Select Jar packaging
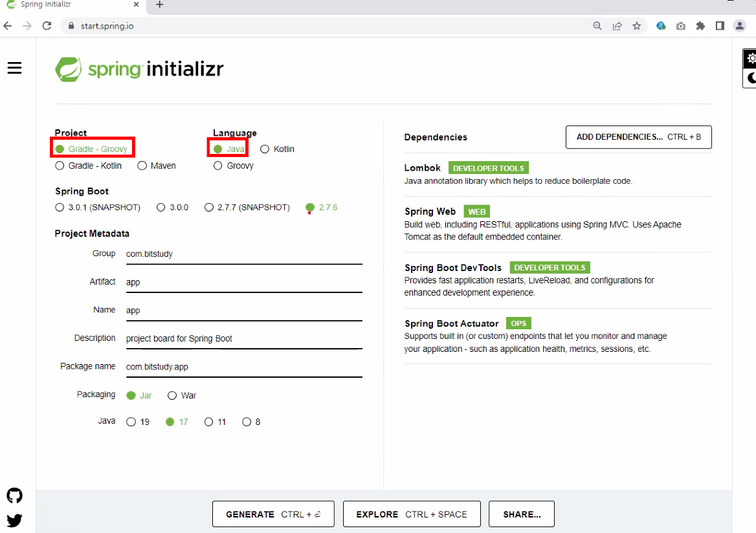Viewport: 756px width, 533px height. [x=139, y=396]
